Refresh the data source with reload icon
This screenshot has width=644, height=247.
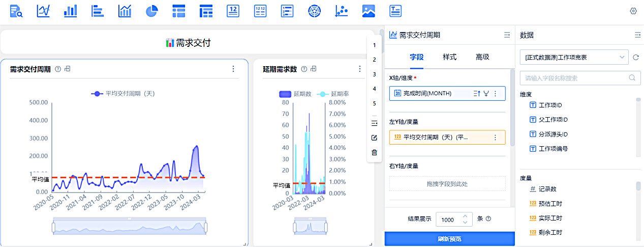[x=635, y=58]
